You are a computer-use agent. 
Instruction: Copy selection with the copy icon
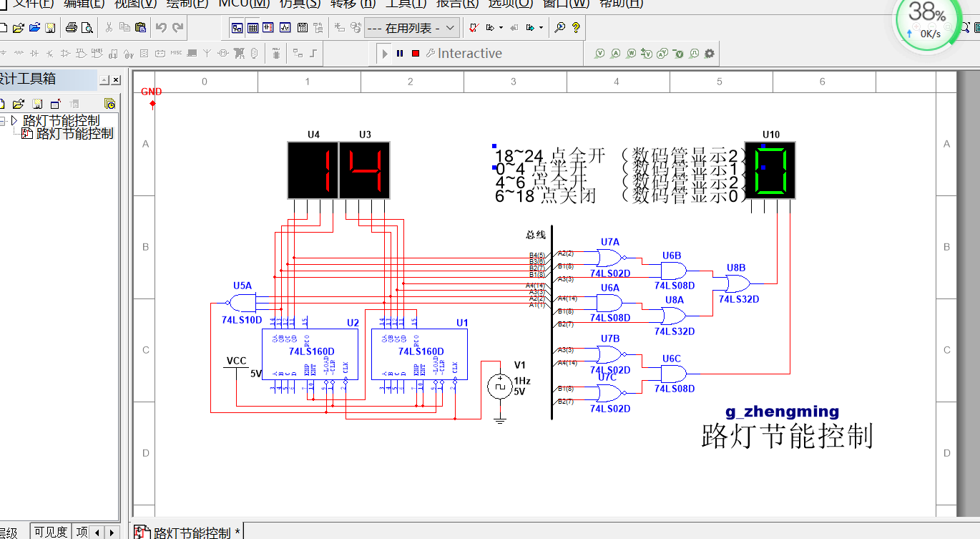[124, 28]
